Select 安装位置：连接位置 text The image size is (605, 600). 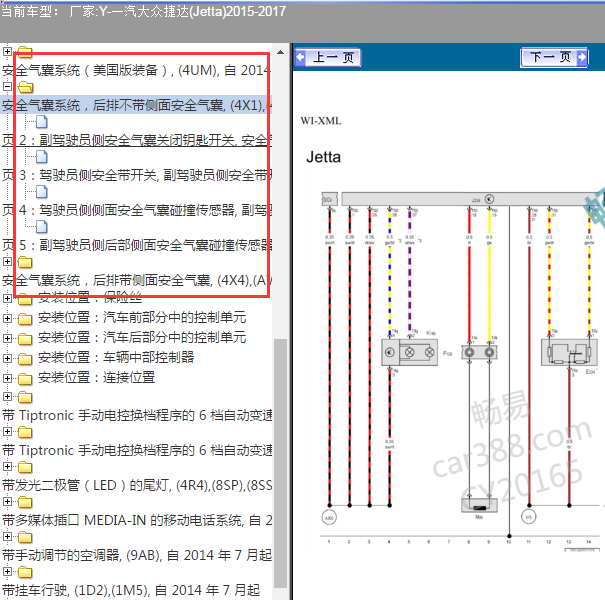pyautogui.click(x=96, y=378)
